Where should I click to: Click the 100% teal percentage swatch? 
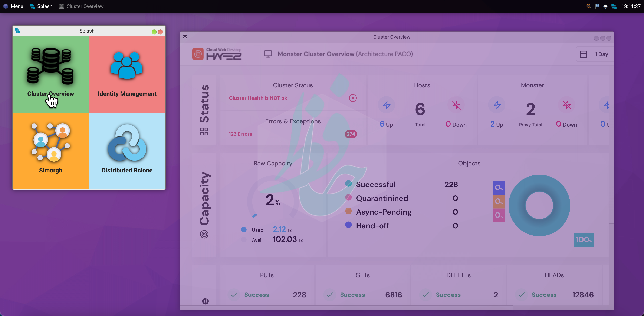point(584,240)
